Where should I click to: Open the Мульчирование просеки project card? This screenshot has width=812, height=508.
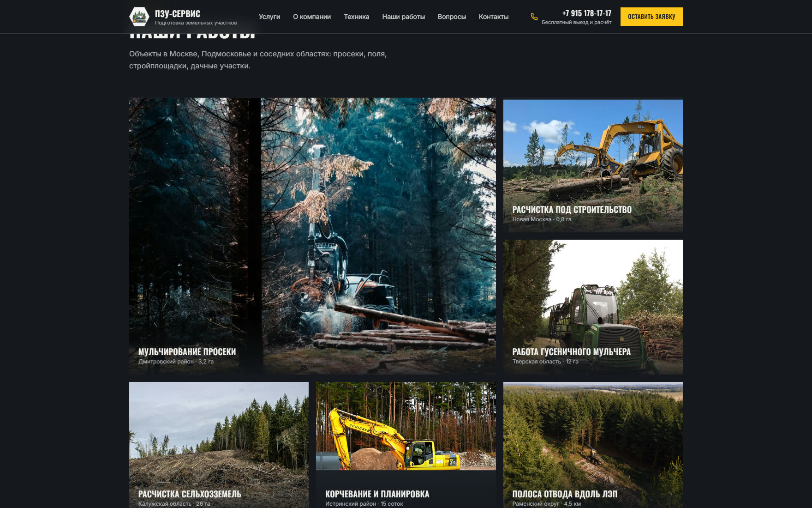coord(312,236)
